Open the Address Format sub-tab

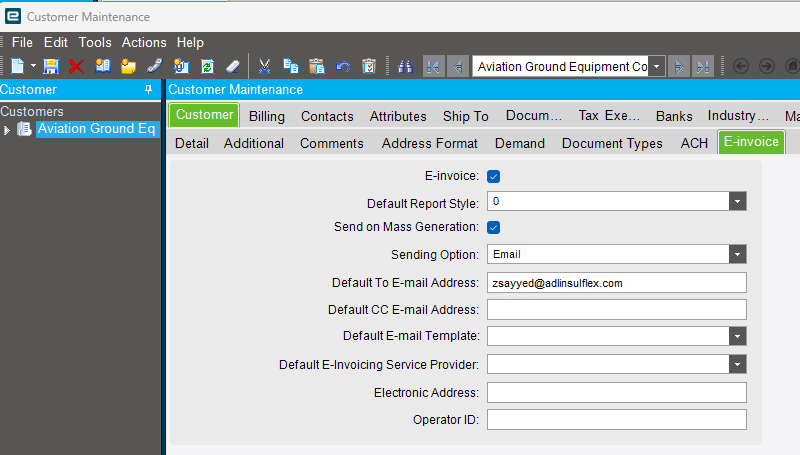[x=430, y=143]
